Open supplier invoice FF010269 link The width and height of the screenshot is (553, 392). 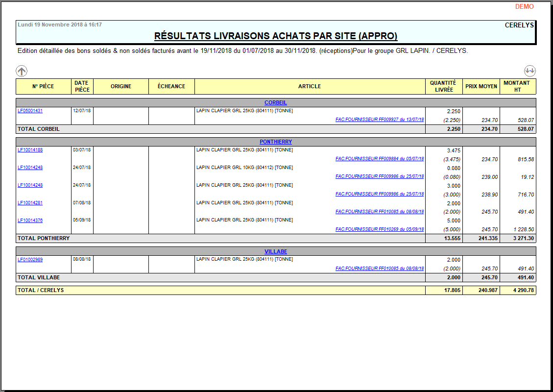[380, 229]
